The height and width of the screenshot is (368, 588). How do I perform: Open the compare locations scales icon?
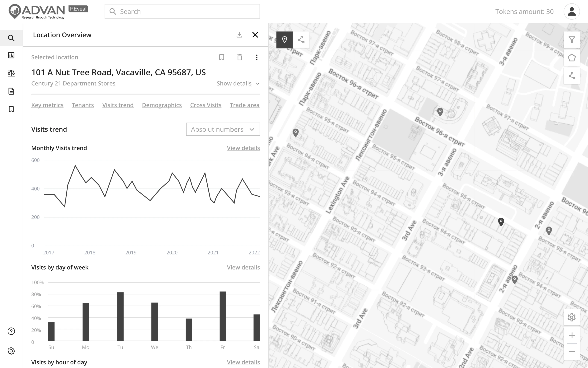point(11,73)
